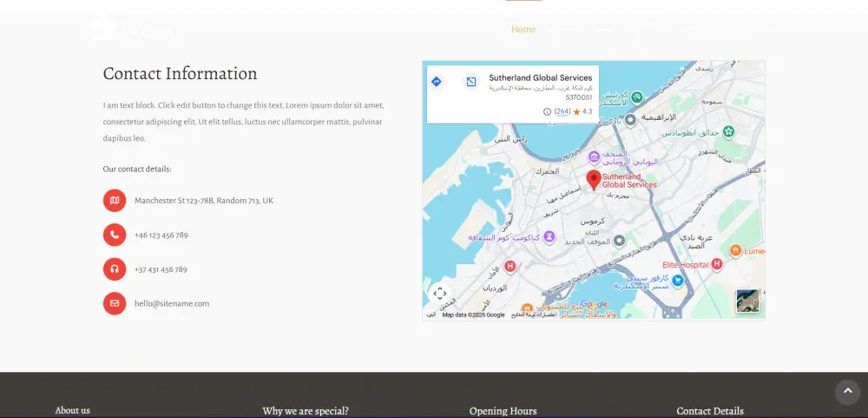Screen dimensions: 868x418
Task: Click the red headset support icon
Action: coord(115,269)
